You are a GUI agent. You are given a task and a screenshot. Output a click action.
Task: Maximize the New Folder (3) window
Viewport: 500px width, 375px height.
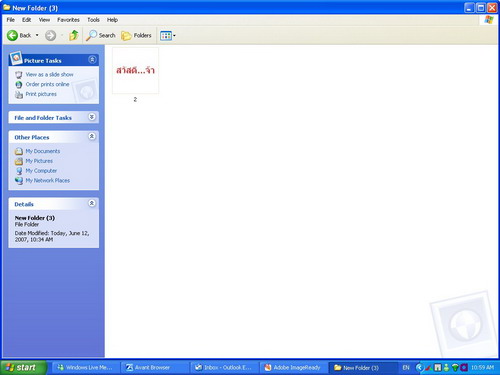tap(481, 7)
